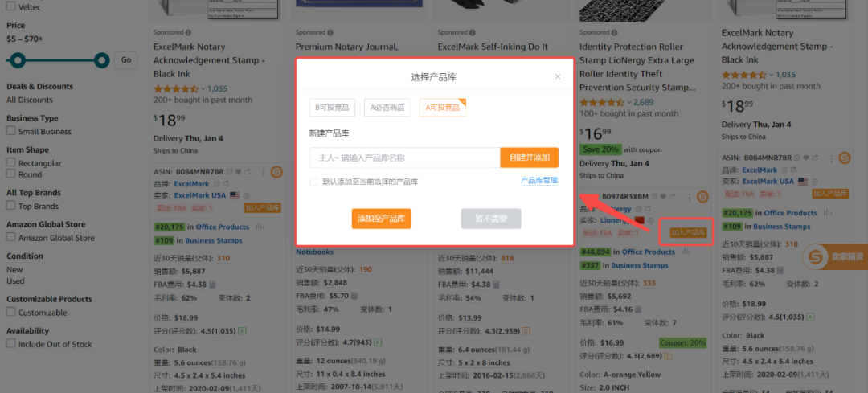Click the Coupon: 20% green badge
This screenshot has width=868, height=393.
point(682,342)
